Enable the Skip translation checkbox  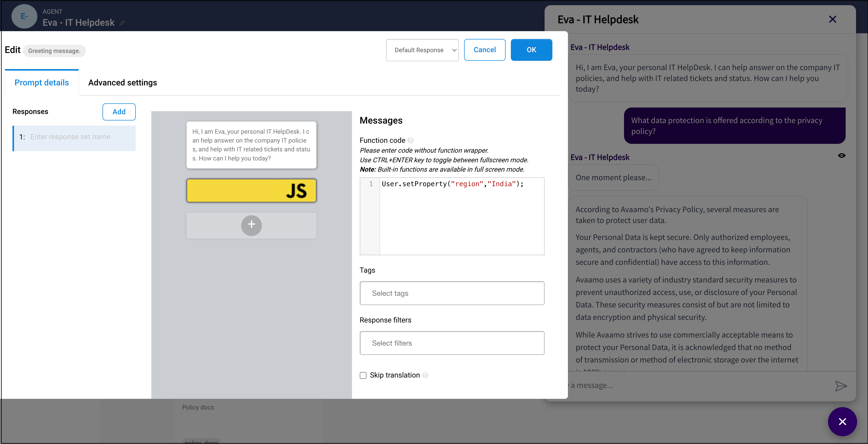[363, 375]
